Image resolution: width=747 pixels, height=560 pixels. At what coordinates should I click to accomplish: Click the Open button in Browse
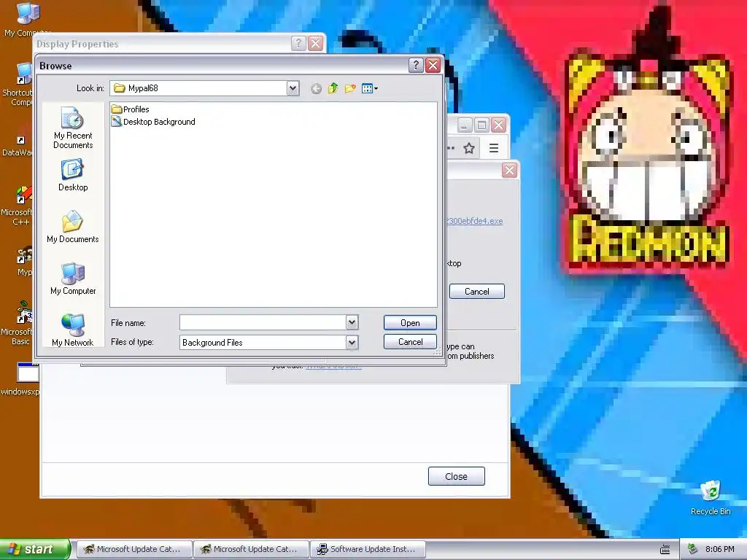[410, 323]
